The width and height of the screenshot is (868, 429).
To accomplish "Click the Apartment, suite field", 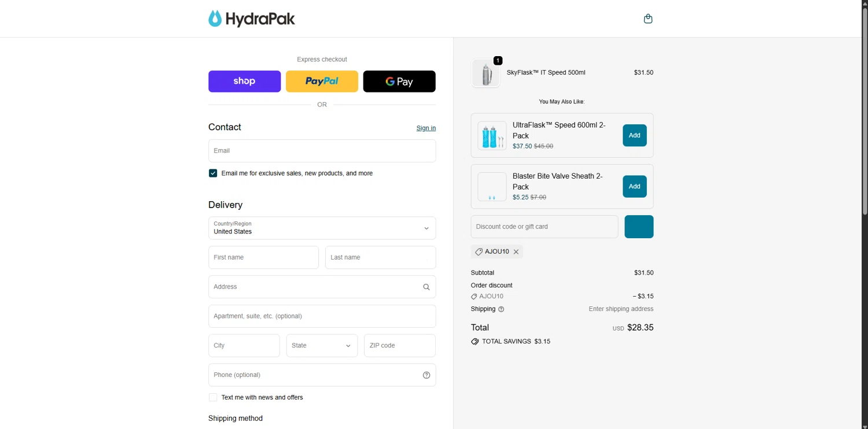I will point(322,316).
